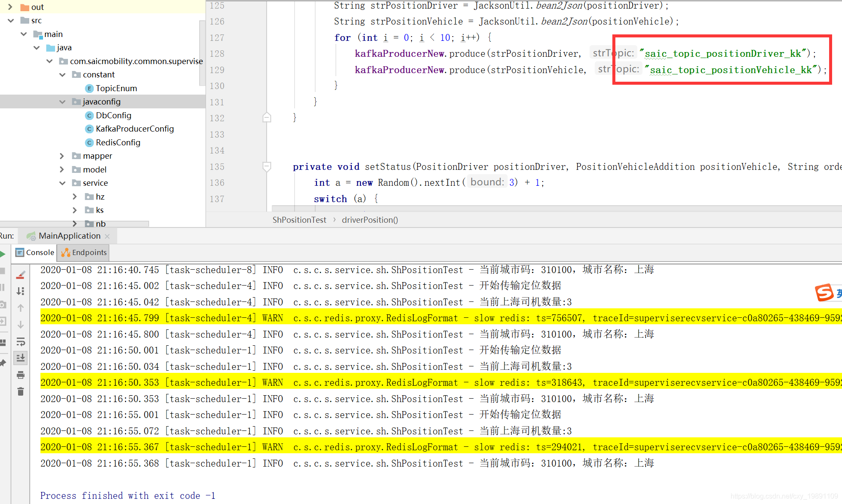Close the MainApplication run tab

[x=108, y=236]
